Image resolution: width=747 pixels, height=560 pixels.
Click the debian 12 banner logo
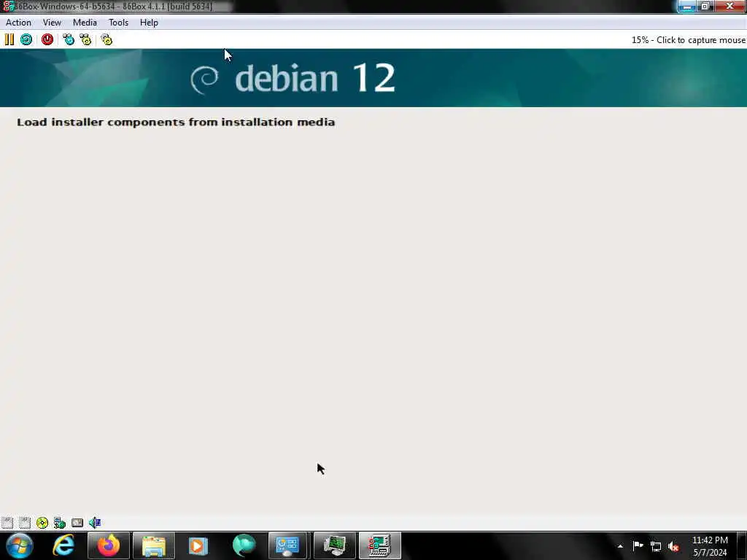point(293,78)
